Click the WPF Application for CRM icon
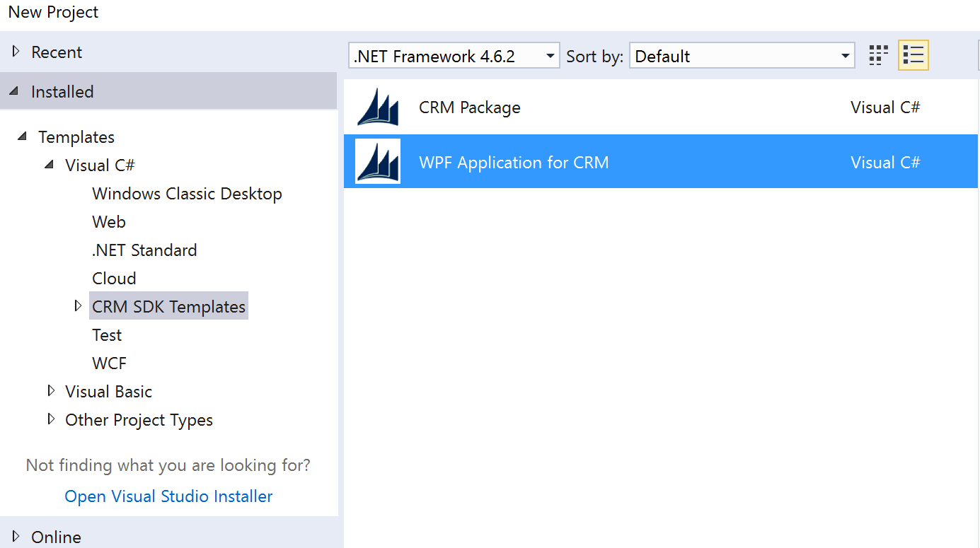The height and width of the screenshot is (548, 980). (x=378, y=161)
